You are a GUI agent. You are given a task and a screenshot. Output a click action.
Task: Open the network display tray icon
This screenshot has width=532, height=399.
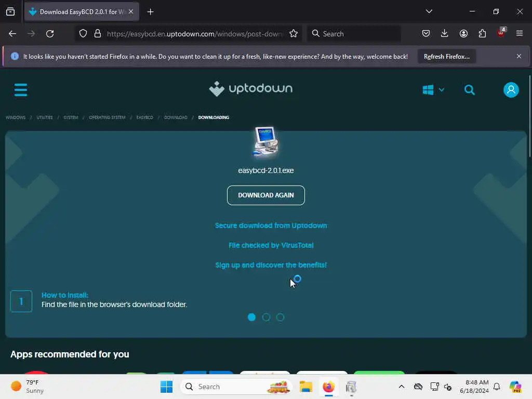click(x=434, y=387)
